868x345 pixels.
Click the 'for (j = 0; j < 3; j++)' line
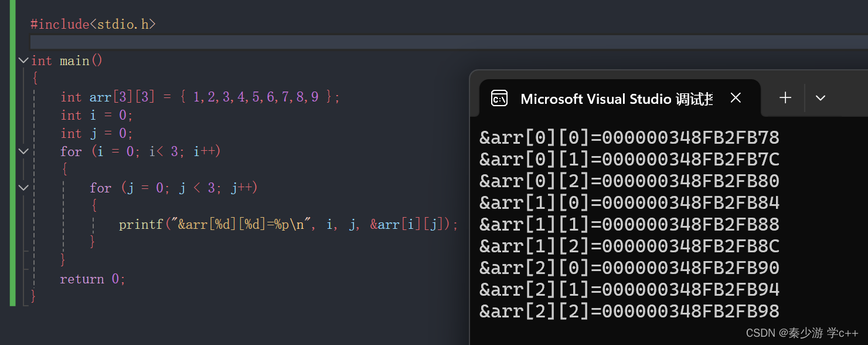[173, 188]
